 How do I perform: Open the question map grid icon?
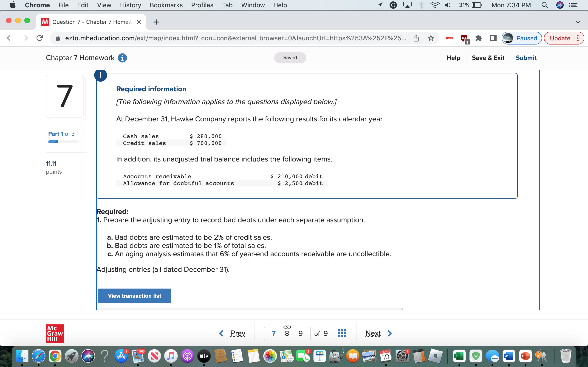click(342, 333)
